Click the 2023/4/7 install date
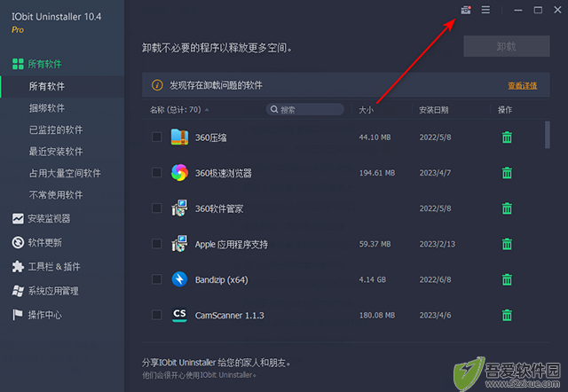This screenshot has height=392, width=568. pyautogui.click(x=435, y=173)
